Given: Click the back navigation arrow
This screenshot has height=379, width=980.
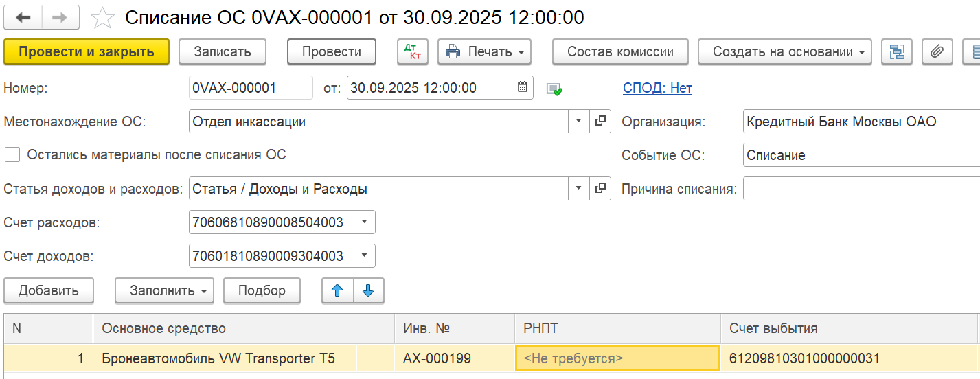Looking at the screenshot, I should [x=23, y=18].
